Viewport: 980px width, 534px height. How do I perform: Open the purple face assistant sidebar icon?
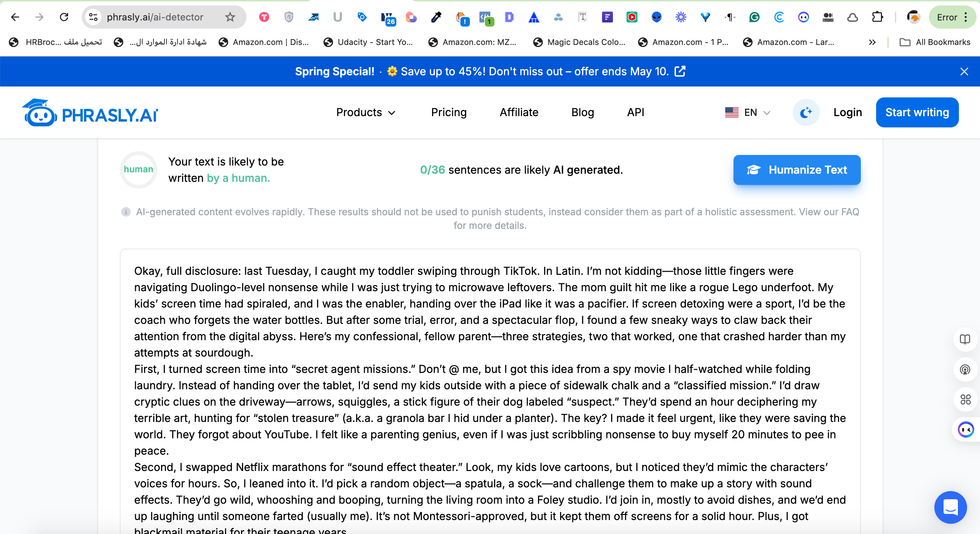(x=966, y=430)
